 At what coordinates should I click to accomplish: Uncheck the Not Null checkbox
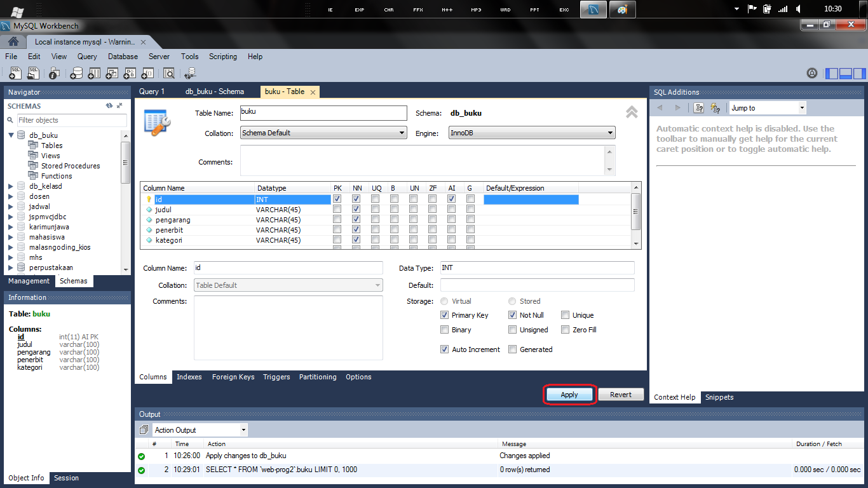click(x=513, y=315)
